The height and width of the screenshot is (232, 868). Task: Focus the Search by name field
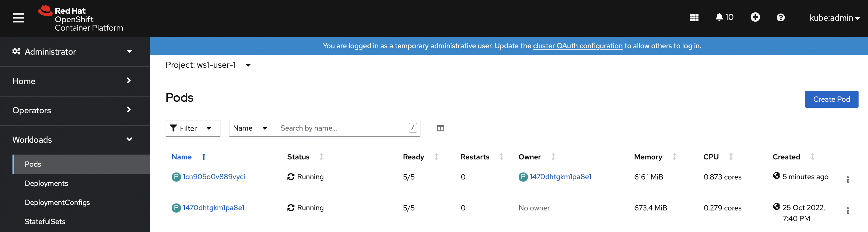(342, 128)
